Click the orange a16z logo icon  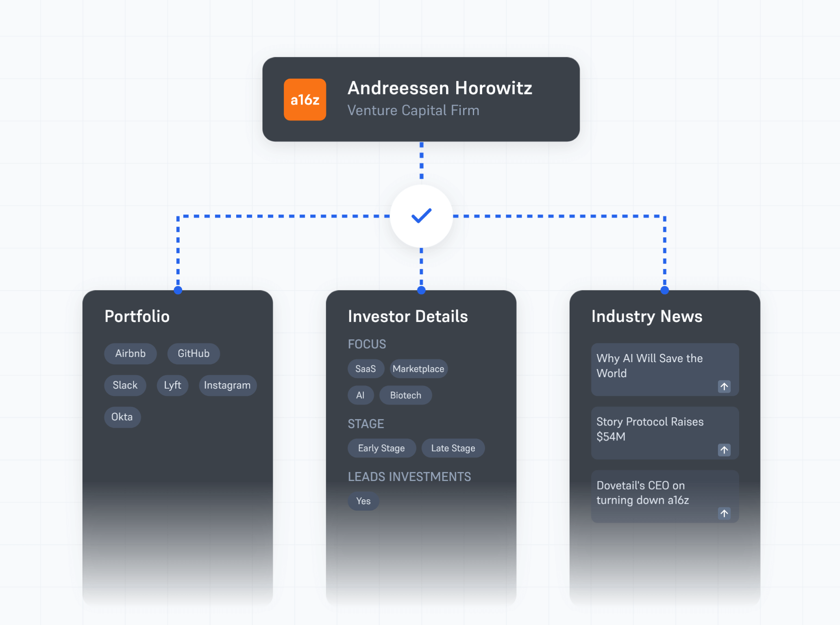pos(305,100)
